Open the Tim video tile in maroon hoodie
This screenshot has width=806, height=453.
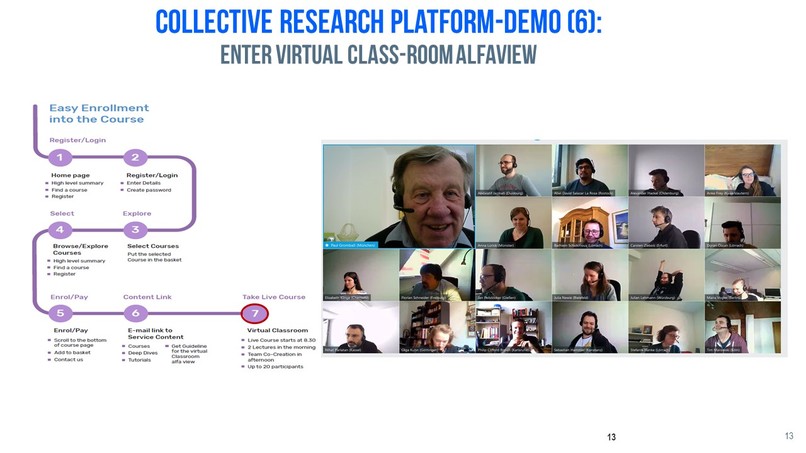coord(742,328)
